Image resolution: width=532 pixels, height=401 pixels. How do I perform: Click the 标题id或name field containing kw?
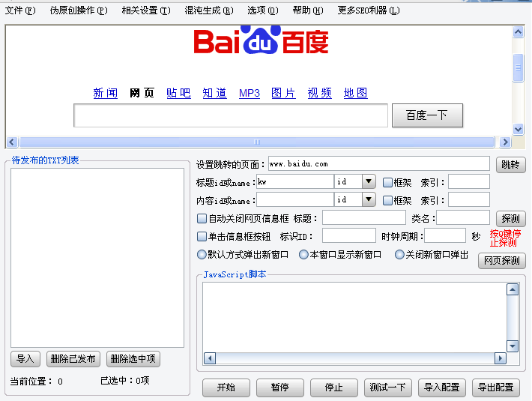point(294,182)
